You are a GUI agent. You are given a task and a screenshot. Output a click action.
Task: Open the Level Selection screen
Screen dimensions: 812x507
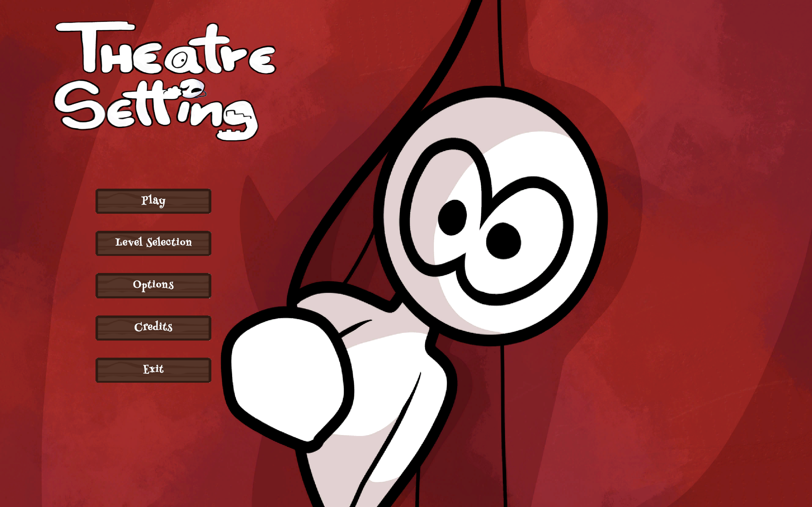(153, 243)
